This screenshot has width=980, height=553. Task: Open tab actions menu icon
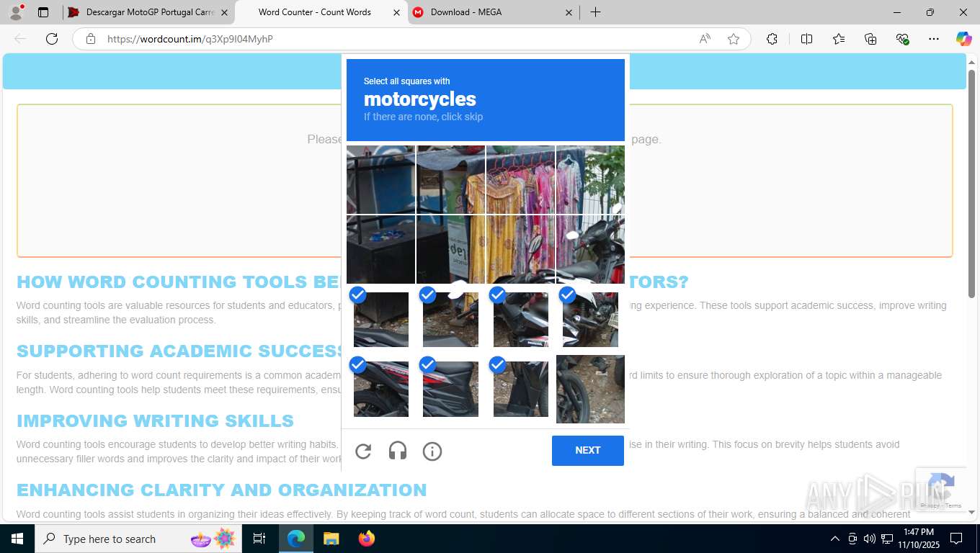43,12
